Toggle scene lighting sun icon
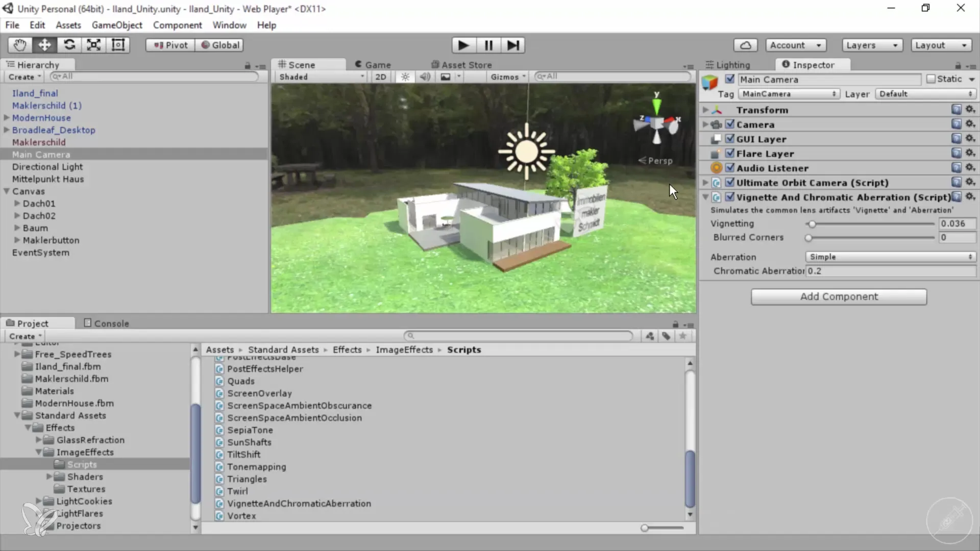Screen dimensions: 980x551 [x=405, y=77]
